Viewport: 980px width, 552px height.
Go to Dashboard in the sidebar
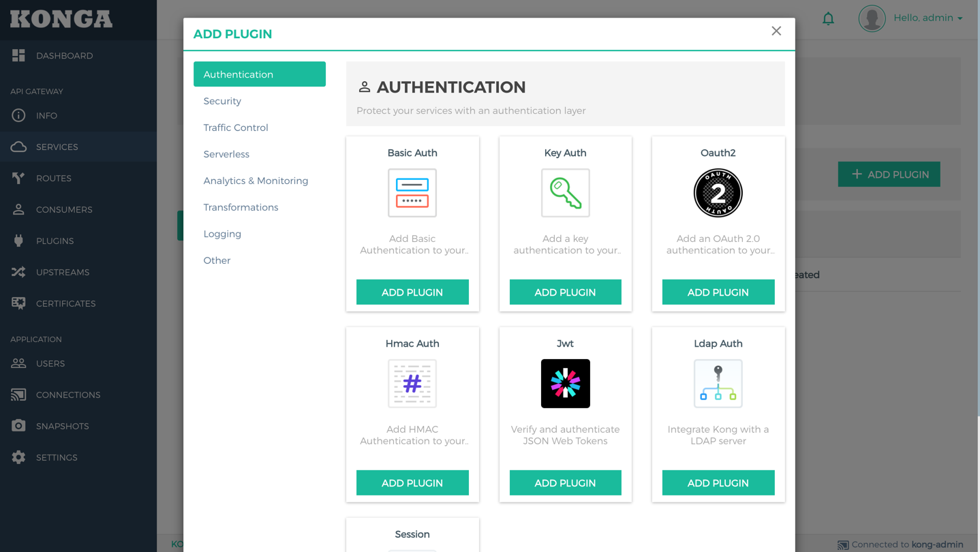[78, 56]
